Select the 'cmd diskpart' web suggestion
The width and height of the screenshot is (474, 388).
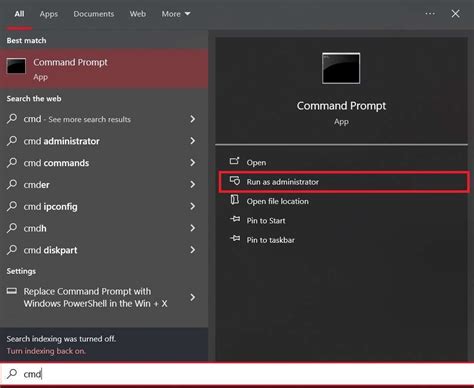pyautogui.click(x=104, y=250)
